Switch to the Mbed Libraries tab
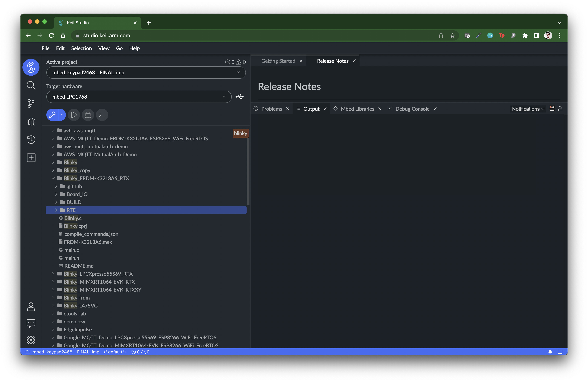This screenshot has width=588, height=382. tap(357, 109)
